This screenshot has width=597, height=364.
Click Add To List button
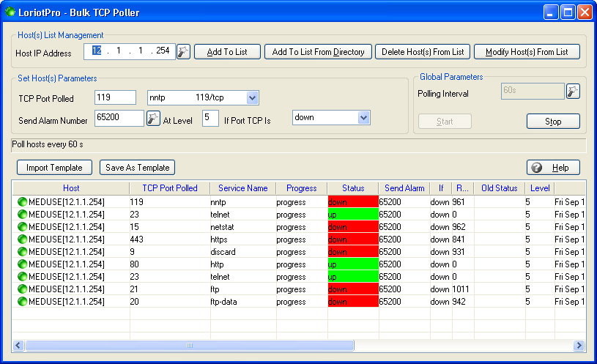point(227,52)
